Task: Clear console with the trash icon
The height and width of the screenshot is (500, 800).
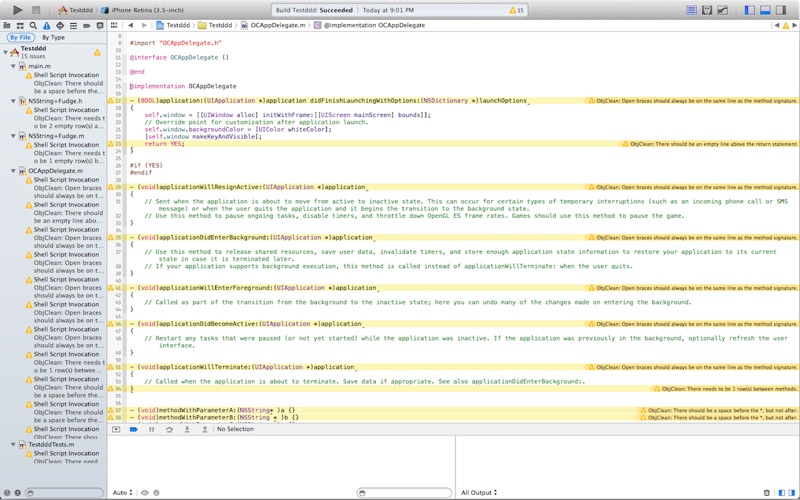Action: (x=767, y=493)
